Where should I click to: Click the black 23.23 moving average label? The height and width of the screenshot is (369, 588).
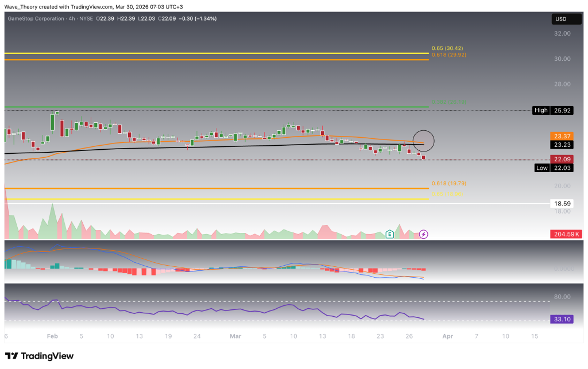[x=561, y=146]
